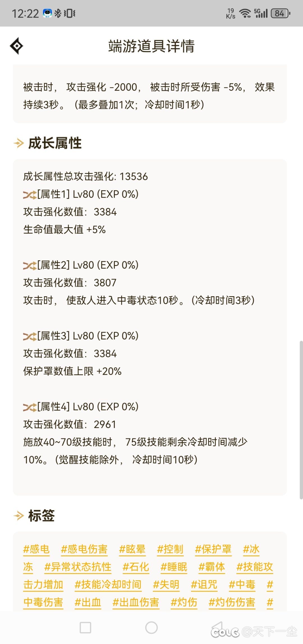The height and width of the screenshot is (644, 303).
Task: Tap the shuffle icon beside 属性3
Action: [x=30, y=337]
